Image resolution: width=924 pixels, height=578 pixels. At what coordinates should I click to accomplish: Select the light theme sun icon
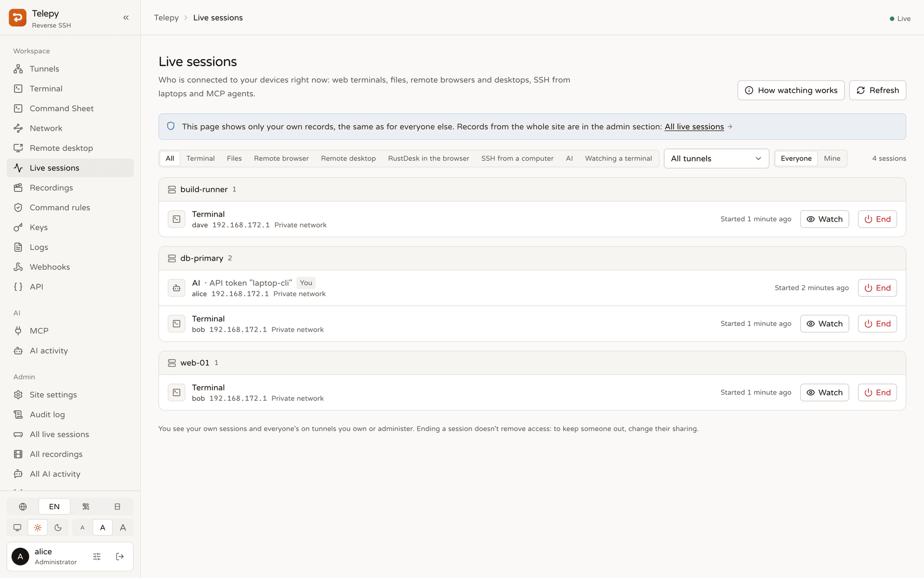[x=38, y=527]
